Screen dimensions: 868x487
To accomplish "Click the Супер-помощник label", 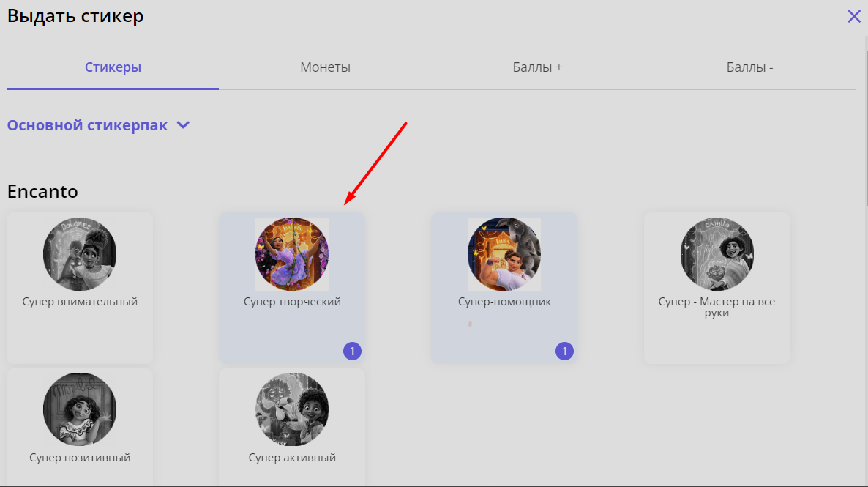I will (x=504, y=302).
